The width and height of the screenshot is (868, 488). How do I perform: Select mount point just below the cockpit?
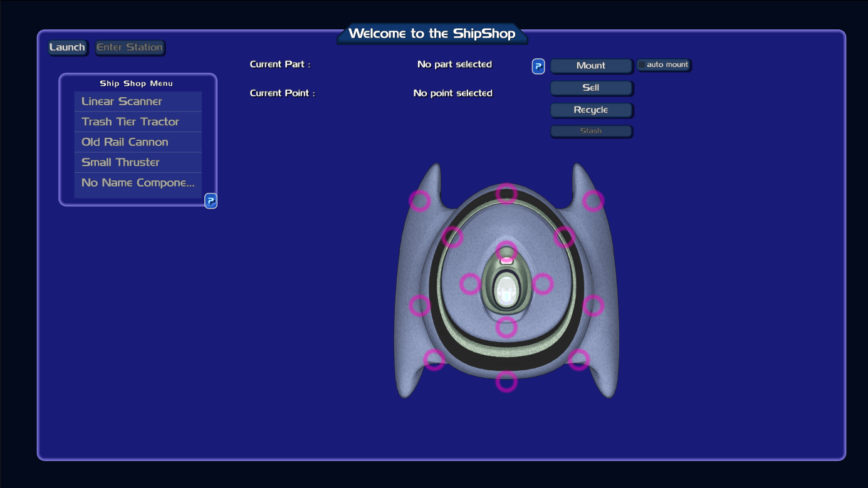[x=506, y=327]
